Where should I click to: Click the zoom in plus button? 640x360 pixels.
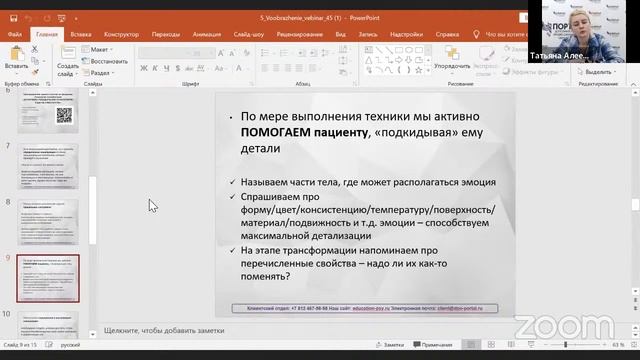[604, 345]
